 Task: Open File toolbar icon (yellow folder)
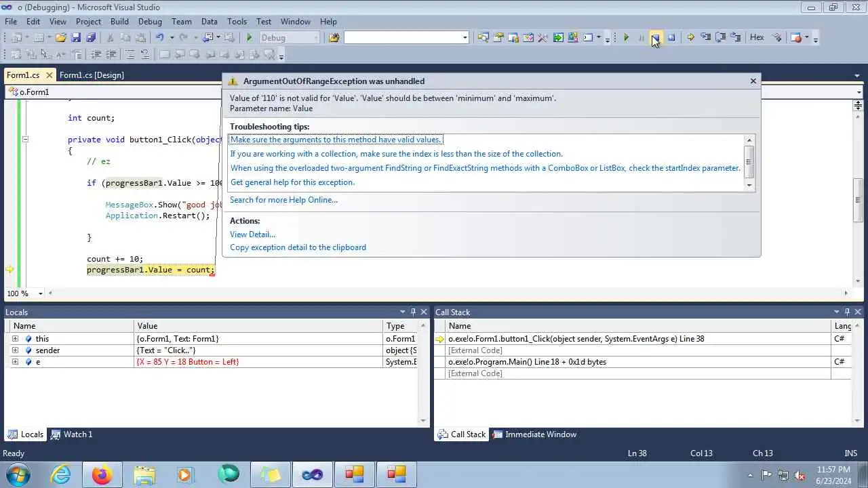point(60,37)
